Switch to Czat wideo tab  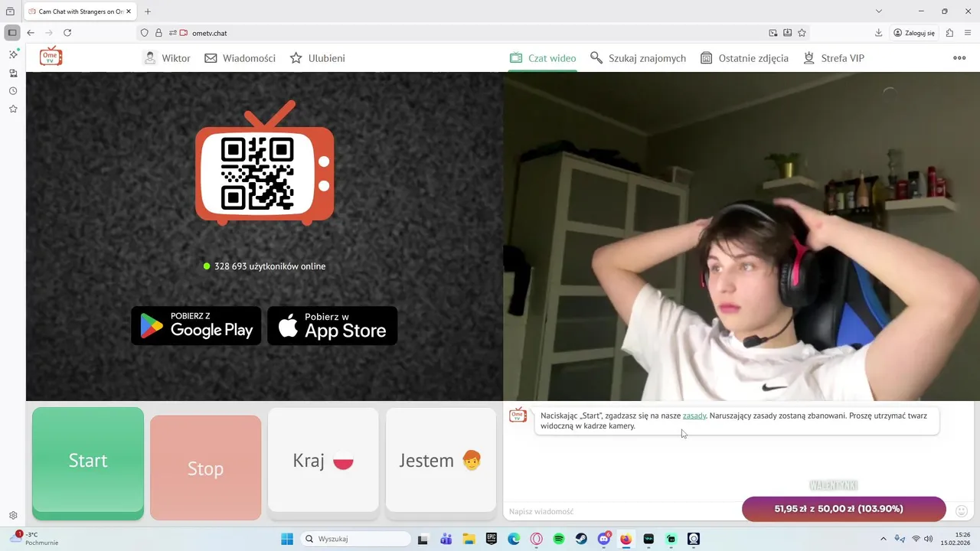(x=543, y=58)
